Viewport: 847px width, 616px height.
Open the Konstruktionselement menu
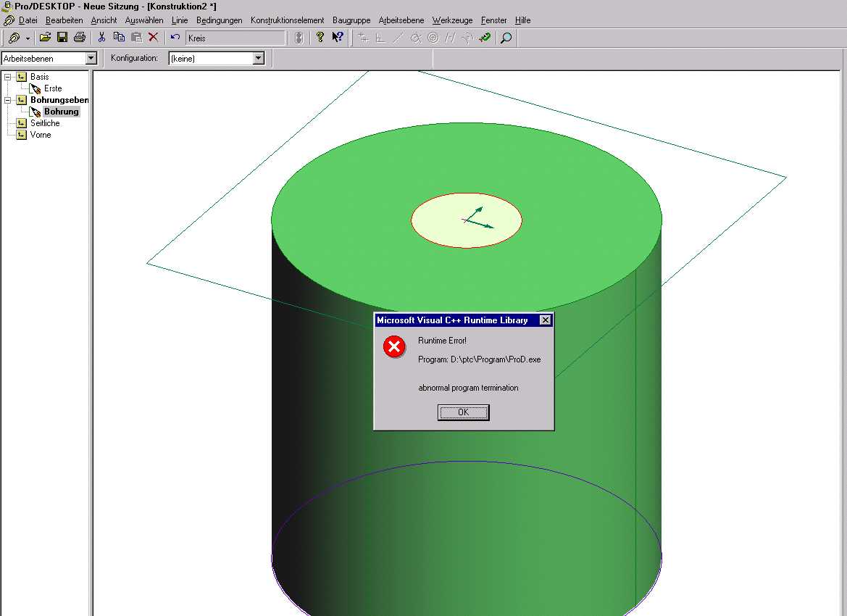point(288,20)
